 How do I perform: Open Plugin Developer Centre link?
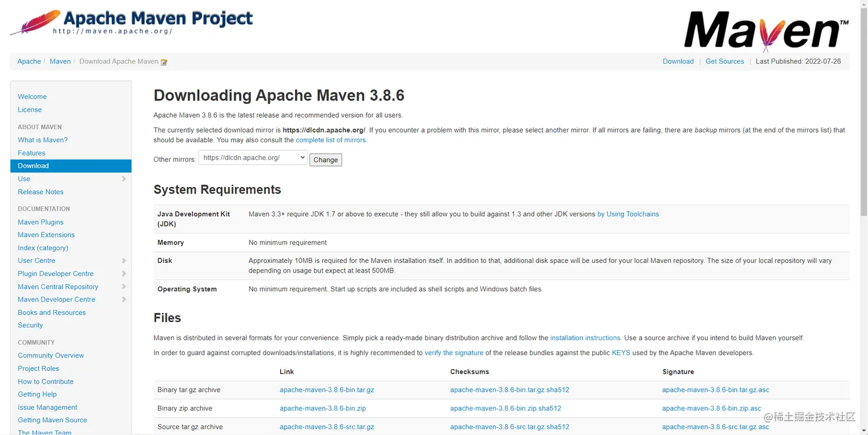[56, 274]
